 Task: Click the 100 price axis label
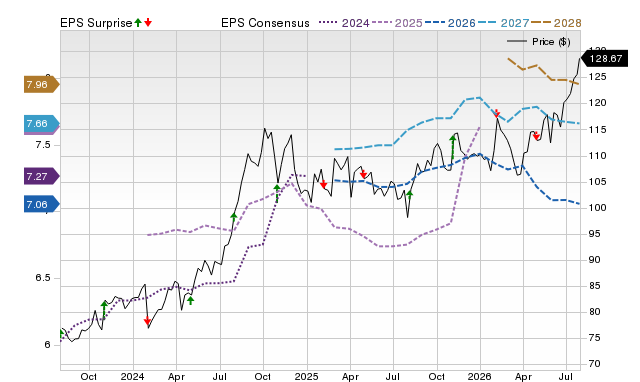point(597,208)
